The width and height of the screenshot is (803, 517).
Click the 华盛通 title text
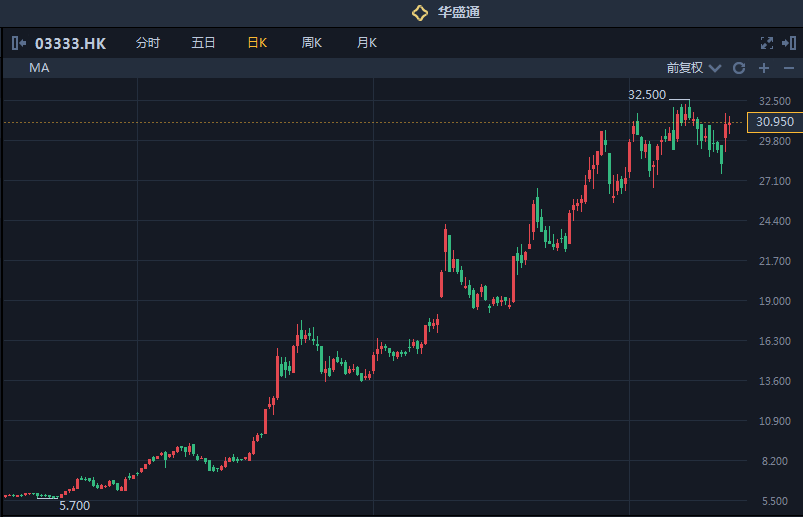click(x=458, y=13)
